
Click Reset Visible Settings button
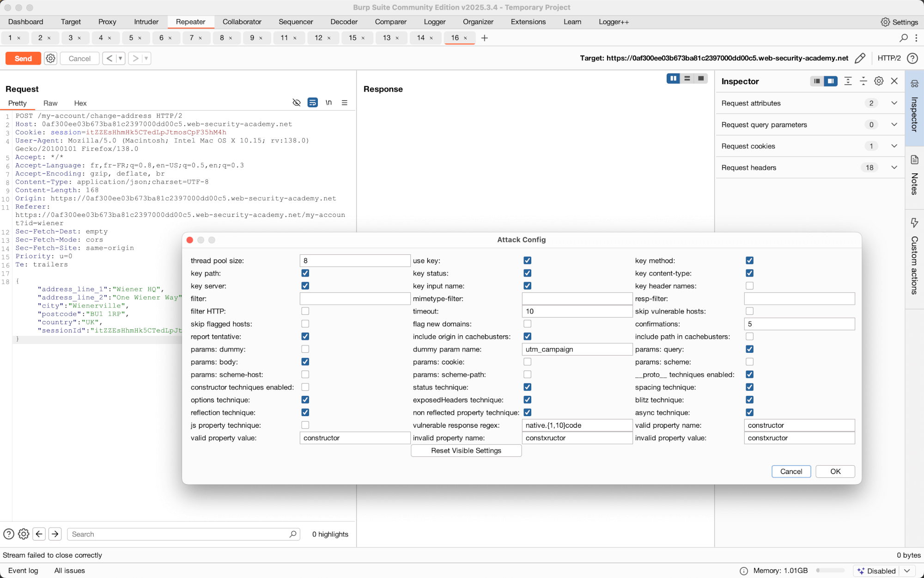point(466,450)
